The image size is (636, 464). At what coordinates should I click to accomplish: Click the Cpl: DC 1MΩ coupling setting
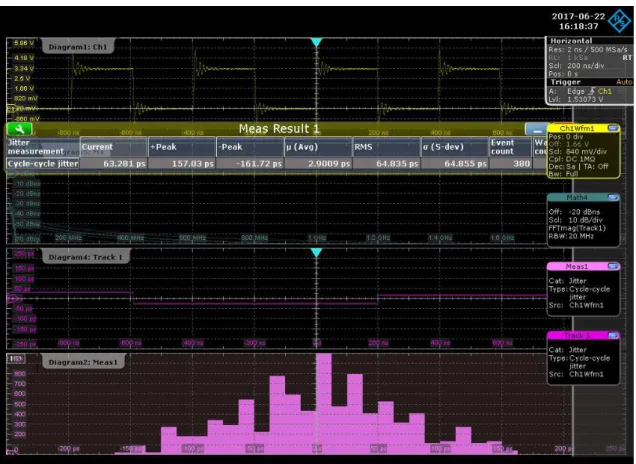coord(572,159)
